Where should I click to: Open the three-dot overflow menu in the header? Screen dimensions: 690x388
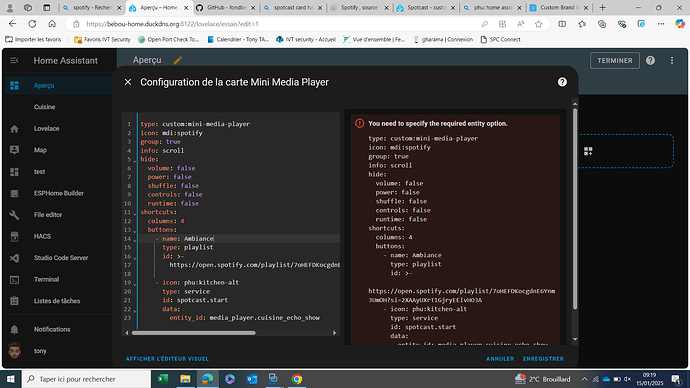point(672,61)
